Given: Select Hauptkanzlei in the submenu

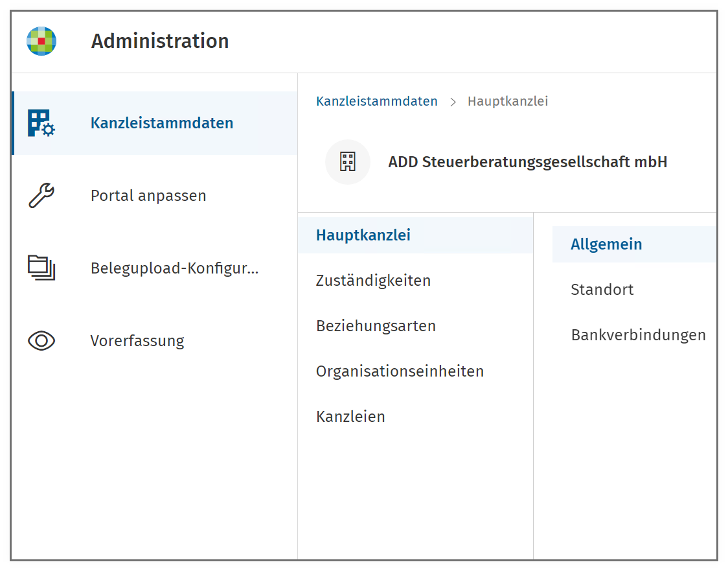Looking at the screenshot, I should click(416, 235).
